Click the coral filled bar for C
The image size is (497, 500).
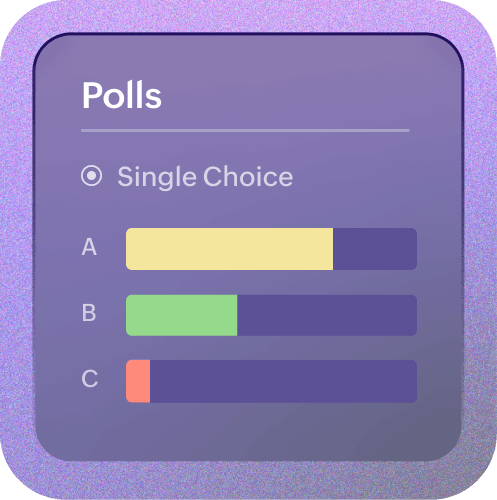pos(138,381)
